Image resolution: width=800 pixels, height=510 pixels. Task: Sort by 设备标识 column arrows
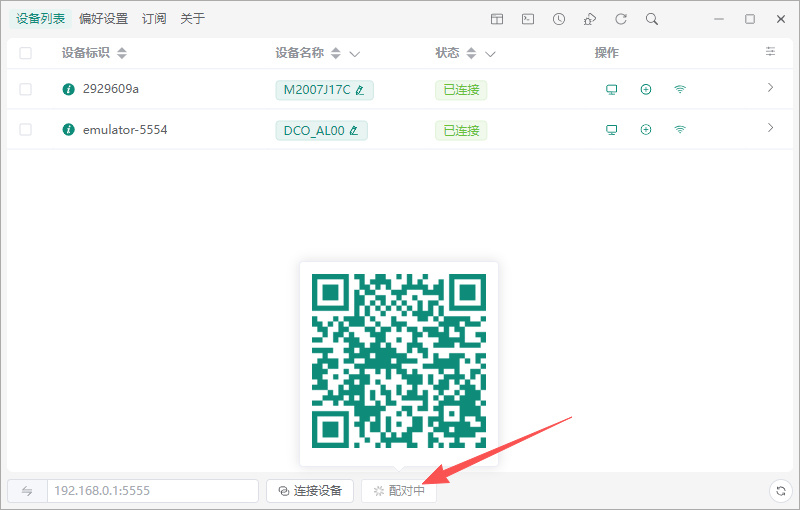pos(121,53)
